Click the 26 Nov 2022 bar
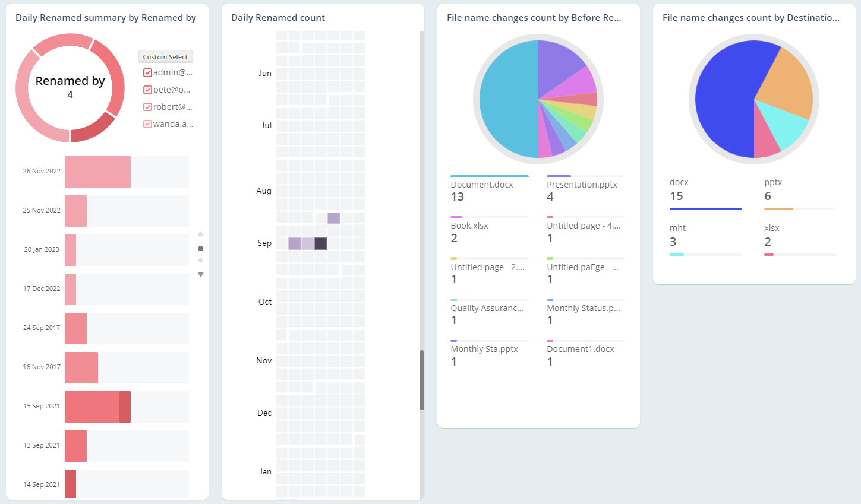The width and height of the screenshot is (861, 504). 97,172
